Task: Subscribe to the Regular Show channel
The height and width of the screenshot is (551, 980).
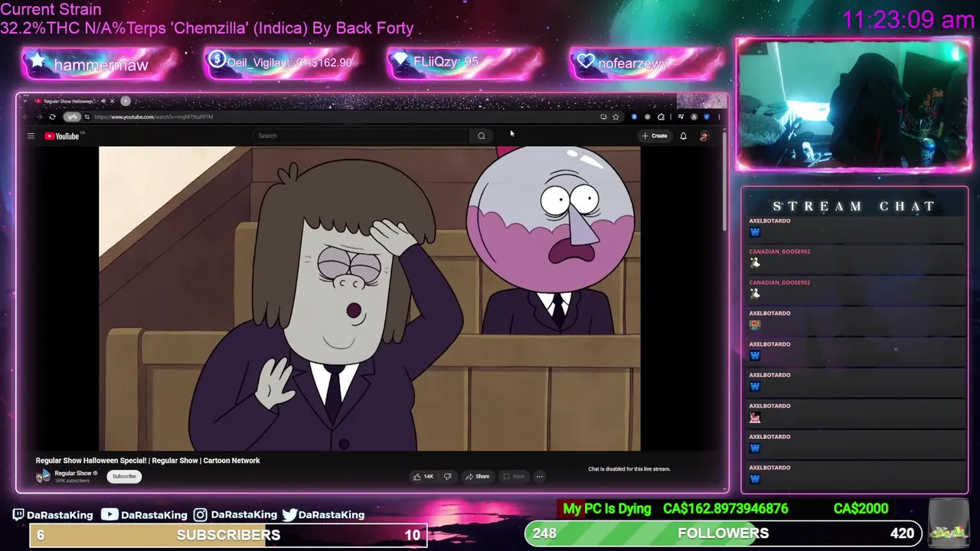Action: [124, 477]
